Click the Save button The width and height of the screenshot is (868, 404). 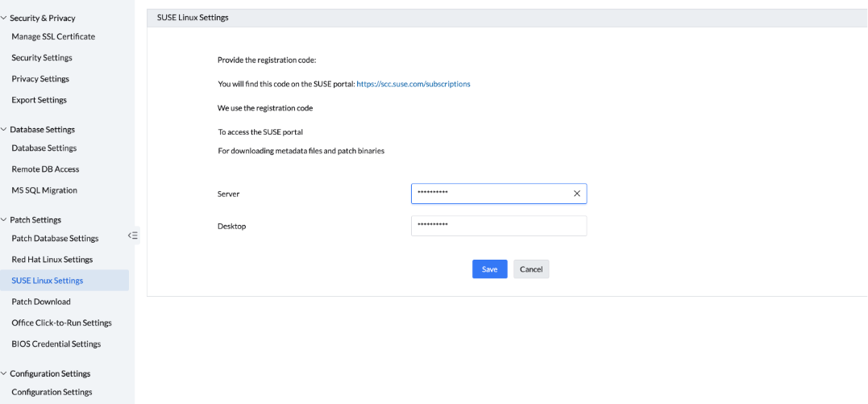pyautogui.click(x=489, y=269)
